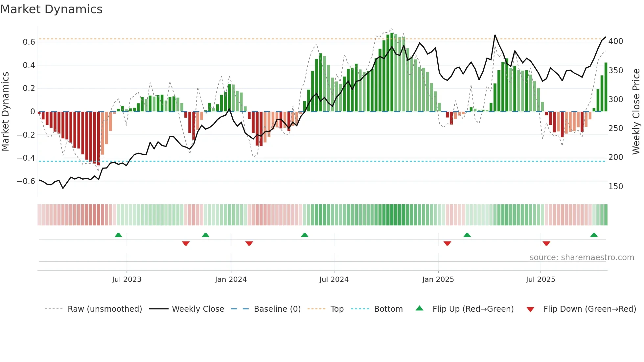Click the cyan dashed Bottom threshold line
Image resolution: width=644 pixels, height=362 pixels.
point(322,161)
